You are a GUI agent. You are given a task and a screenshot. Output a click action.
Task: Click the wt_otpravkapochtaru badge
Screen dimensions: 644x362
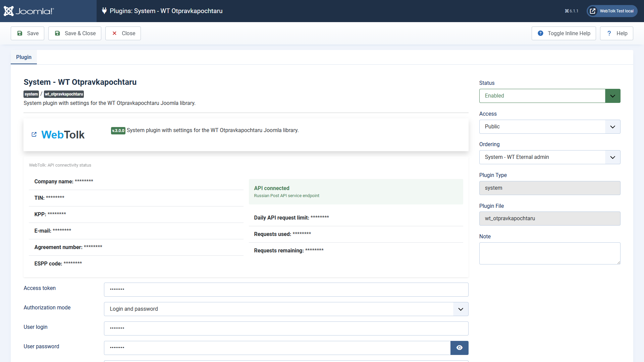click(64, 94)
